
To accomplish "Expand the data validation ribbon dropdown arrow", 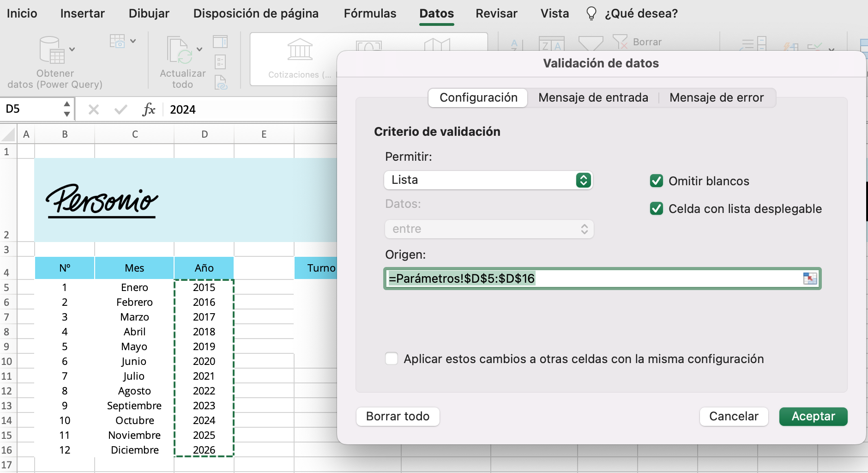I will [832, 49].
